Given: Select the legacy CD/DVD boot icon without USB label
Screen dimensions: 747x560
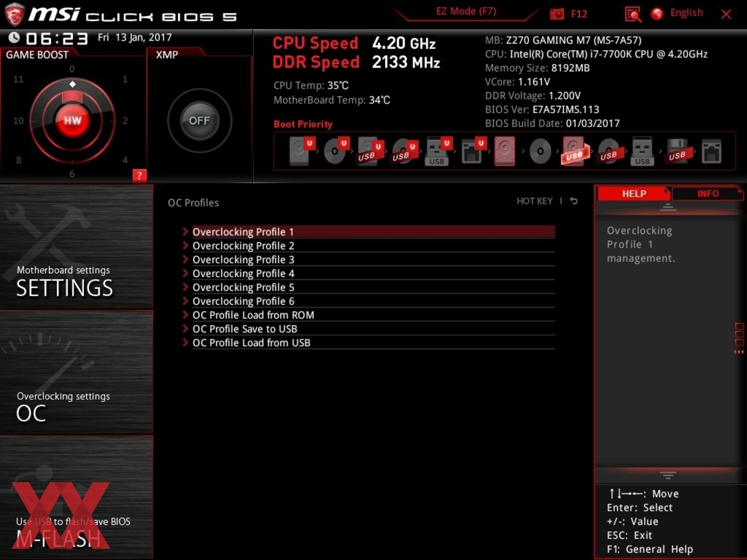Looking at the screenshot, I should coord(540,151).
